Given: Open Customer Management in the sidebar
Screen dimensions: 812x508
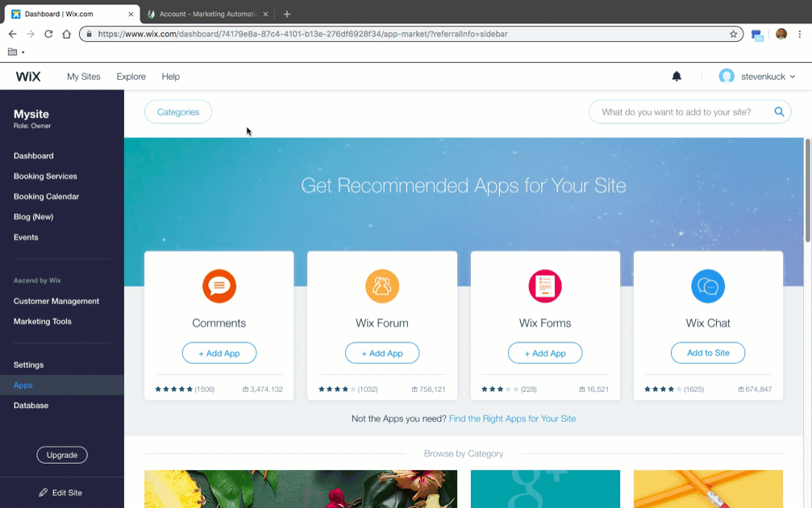Looking at the screenshot, I should point(56,301).
